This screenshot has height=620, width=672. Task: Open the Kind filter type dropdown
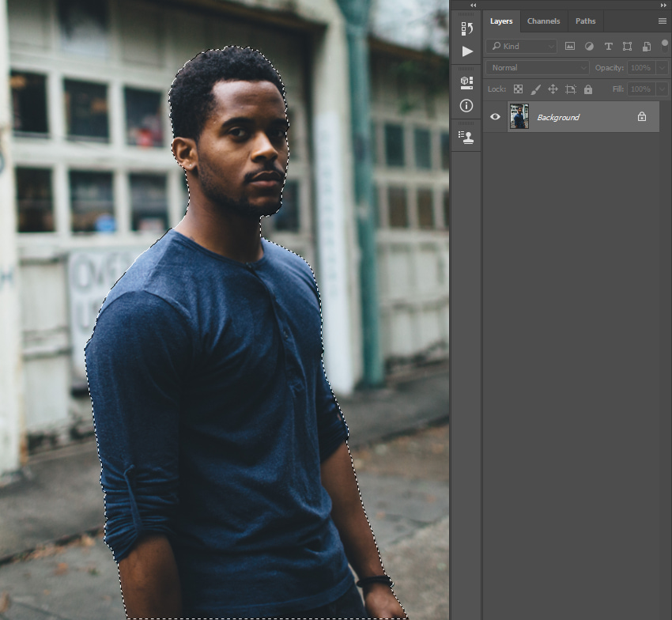tap(522, 47)
